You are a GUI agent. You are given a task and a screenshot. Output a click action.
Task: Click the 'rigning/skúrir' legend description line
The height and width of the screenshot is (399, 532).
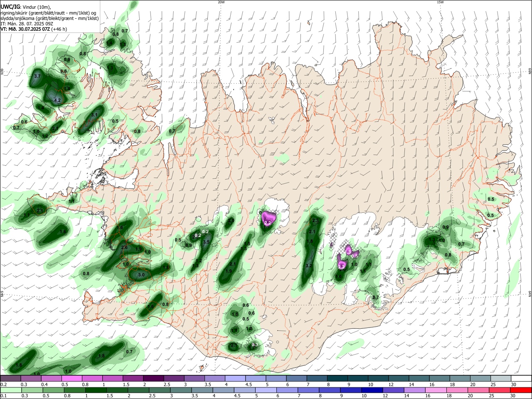tap(48, 12)
